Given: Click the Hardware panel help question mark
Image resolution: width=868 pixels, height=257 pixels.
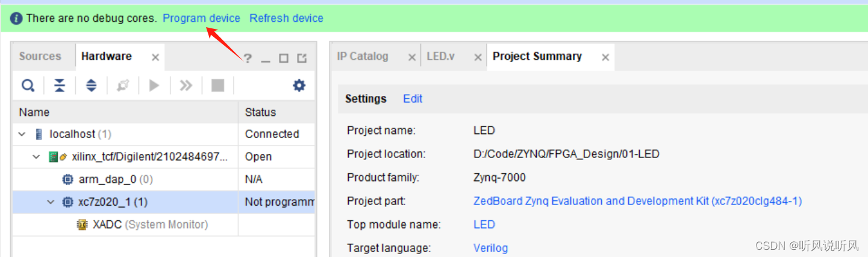Looking at the screenshot, I should coord(248,58).
